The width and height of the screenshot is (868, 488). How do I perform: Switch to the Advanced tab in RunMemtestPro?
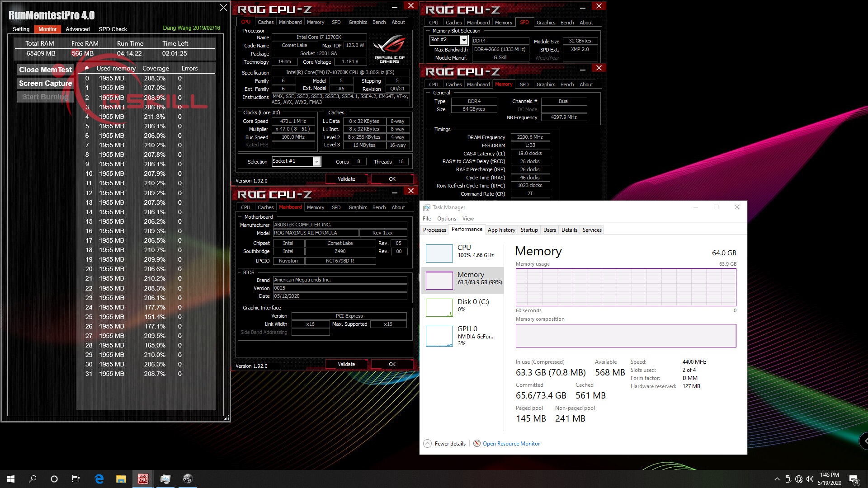pyautogui.click(x=77, y=29)
